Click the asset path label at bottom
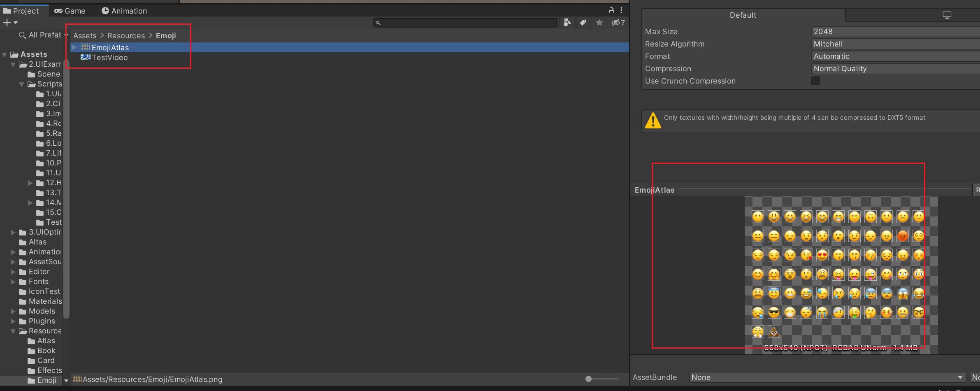 152,379
